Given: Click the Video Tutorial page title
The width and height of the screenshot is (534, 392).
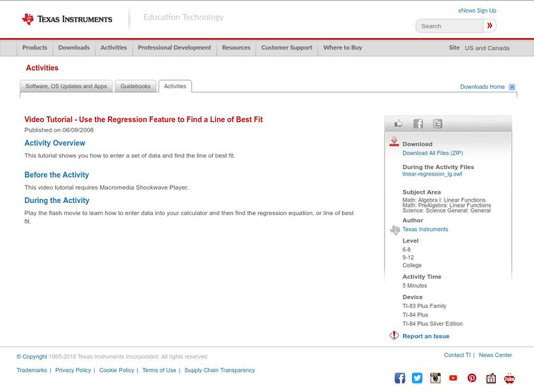Looking at the screenshot, I should (x=144, y=120).
